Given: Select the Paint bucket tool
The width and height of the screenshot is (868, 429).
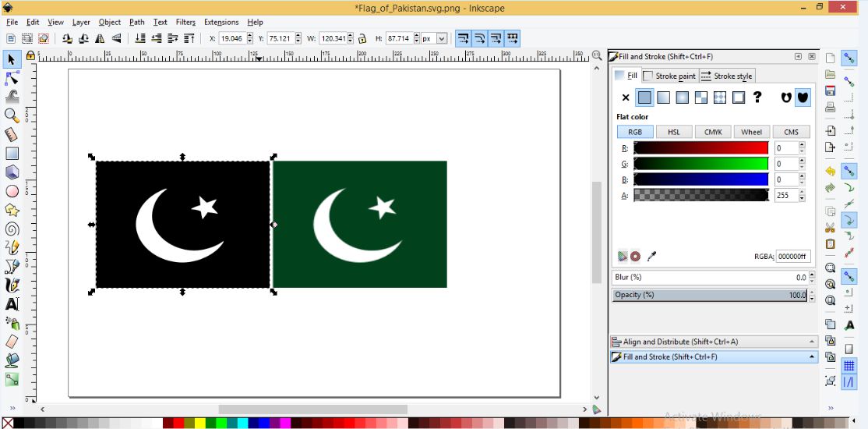Looking at the screenshot, I should 12,361.
